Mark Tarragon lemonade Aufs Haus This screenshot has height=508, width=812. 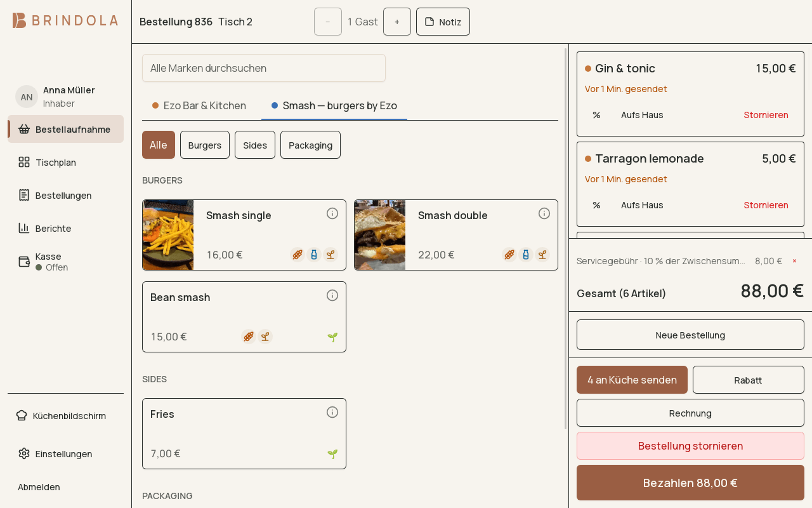pyautogui.click(x=642, y=205)
